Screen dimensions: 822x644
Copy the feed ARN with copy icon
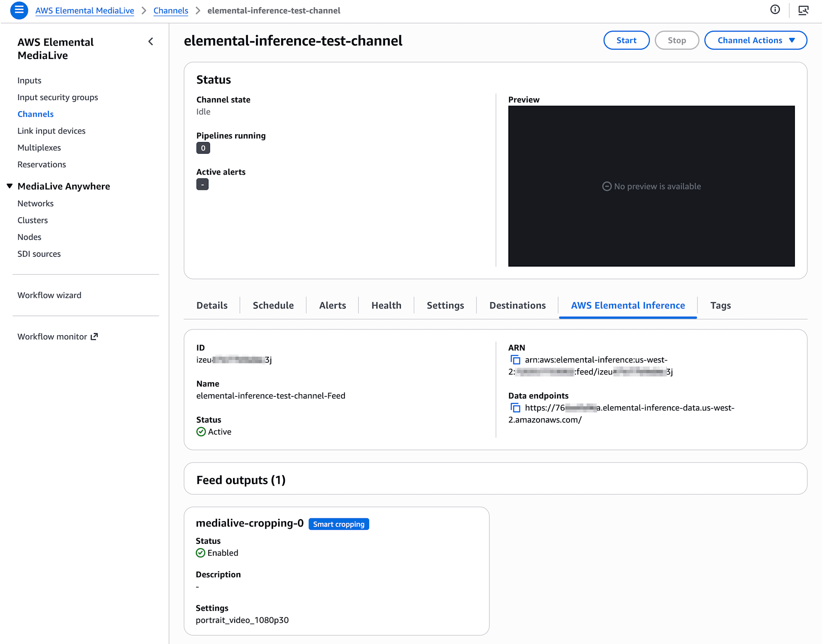pyautogui.click(x=515, y=360)
